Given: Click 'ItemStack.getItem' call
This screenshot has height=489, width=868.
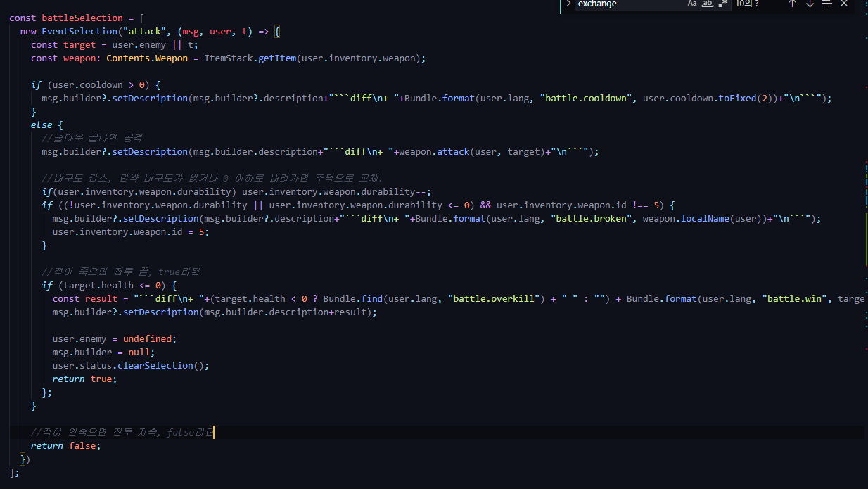Looking at the screenshot, I should (x=250, y=58).
